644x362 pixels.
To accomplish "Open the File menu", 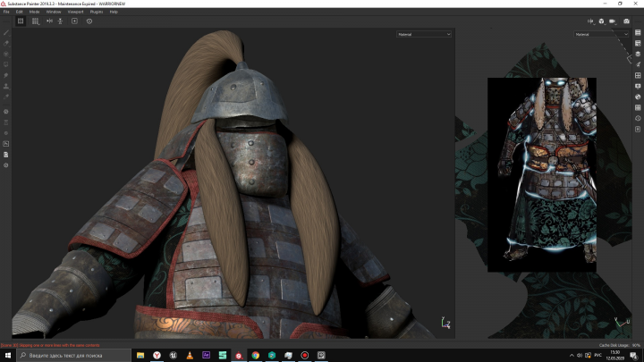I will [x=6, y=12].
